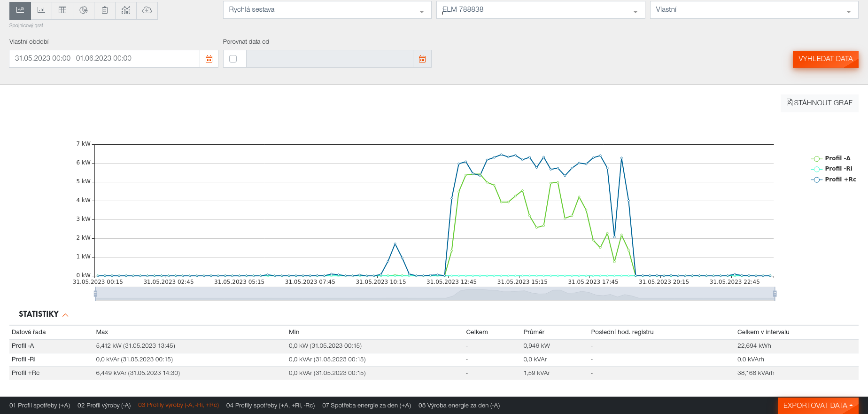Open the EXPORTOVAT DATA menu button

(x=818, y=406)
